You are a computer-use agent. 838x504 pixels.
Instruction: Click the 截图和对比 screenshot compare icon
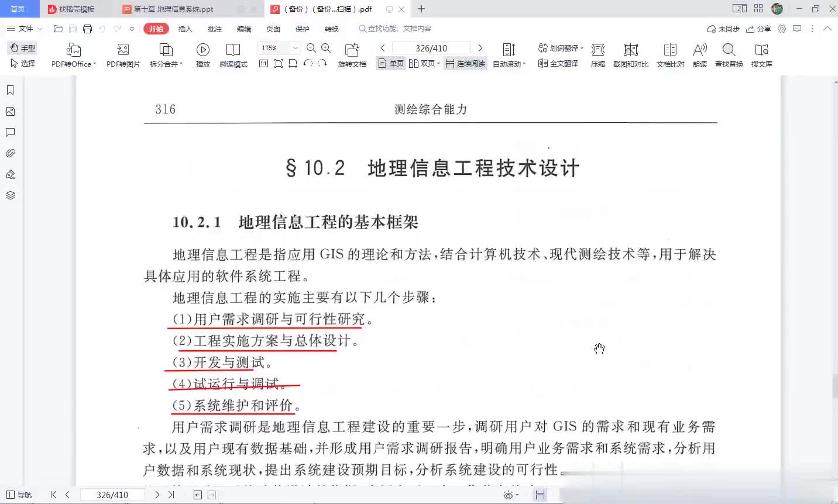(630, 50)
